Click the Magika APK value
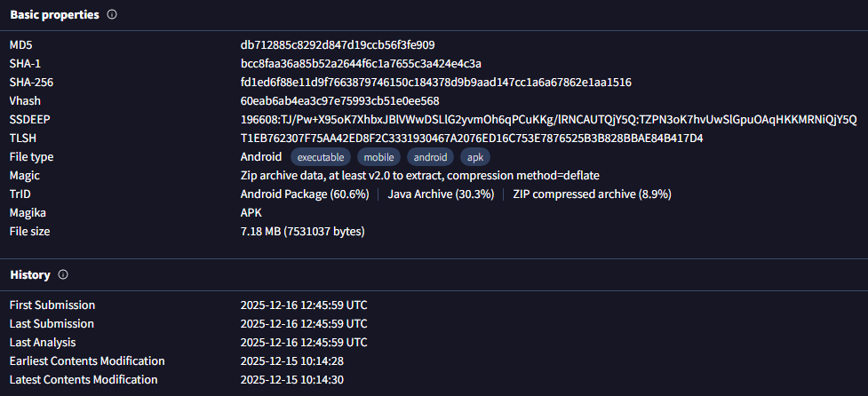The image size is (868, 396). click(251, 213)
